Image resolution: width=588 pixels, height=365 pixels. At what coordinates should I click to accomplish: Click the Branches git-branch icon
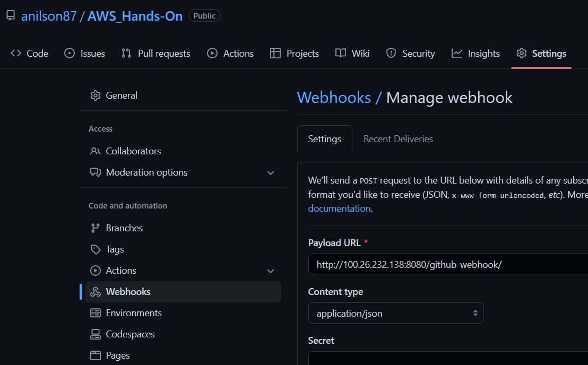pos(96,228)
